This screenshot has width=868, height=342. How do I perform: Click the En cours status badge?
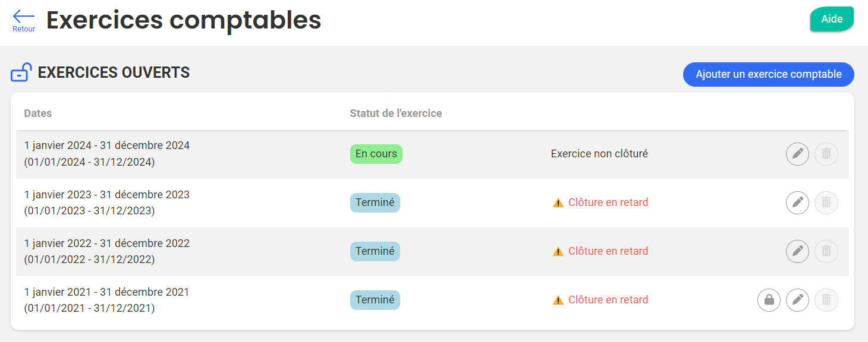(x=376, y=154)
